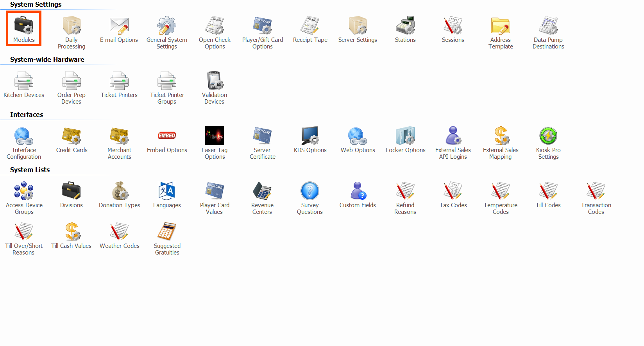Screen dimensions: 644x346
Task: Open E-mail Options
Action: [x=119, y=26]
